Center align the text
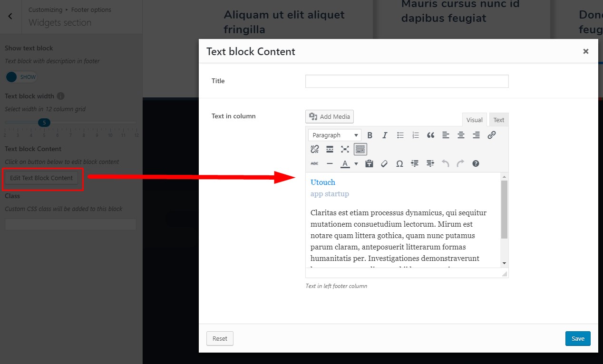Screen dimensions: 603x364 [x=461, y=135]
